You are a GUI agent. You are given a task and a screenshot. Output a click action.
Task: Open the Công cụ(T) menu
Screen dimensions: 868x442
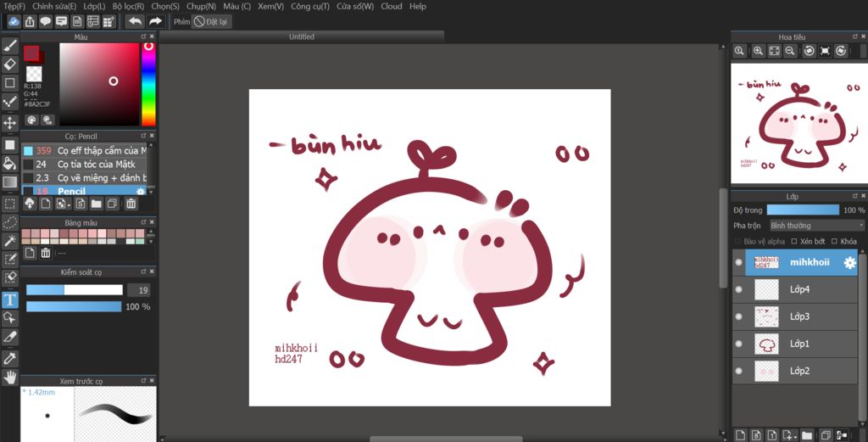pos(310,6)
